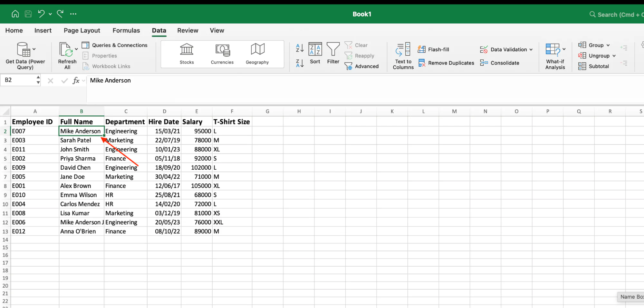Switch to the Insert ribbon tab
The width and height of the screenshot is (644, 308).
click(43, 30)
